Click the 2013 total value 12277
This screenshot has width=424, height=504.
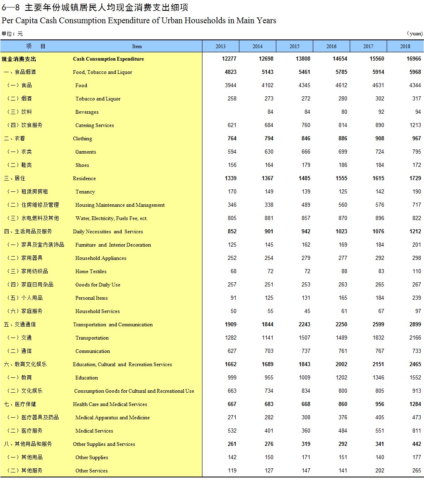click(229, 59)
